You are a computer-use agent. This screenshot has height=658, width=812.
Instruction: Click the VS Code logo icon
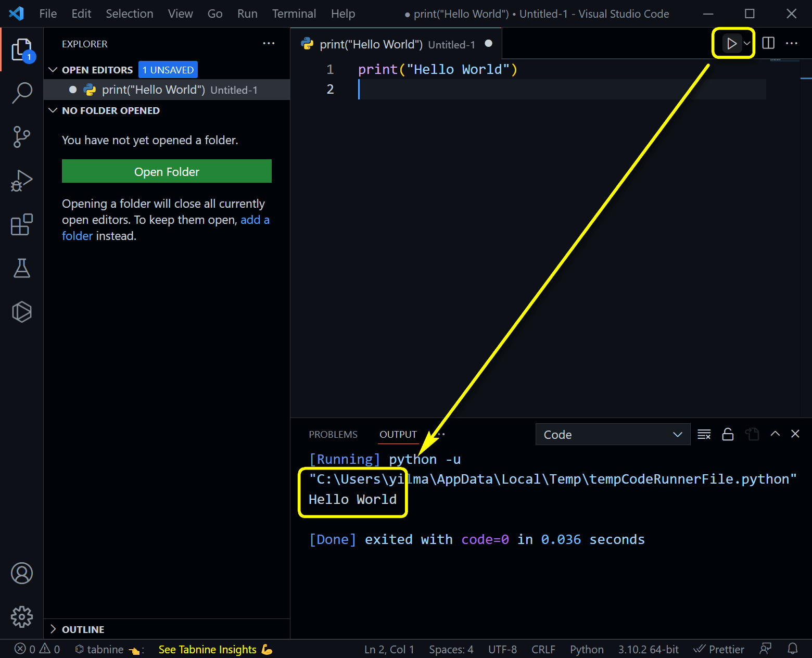click(16, 14)
